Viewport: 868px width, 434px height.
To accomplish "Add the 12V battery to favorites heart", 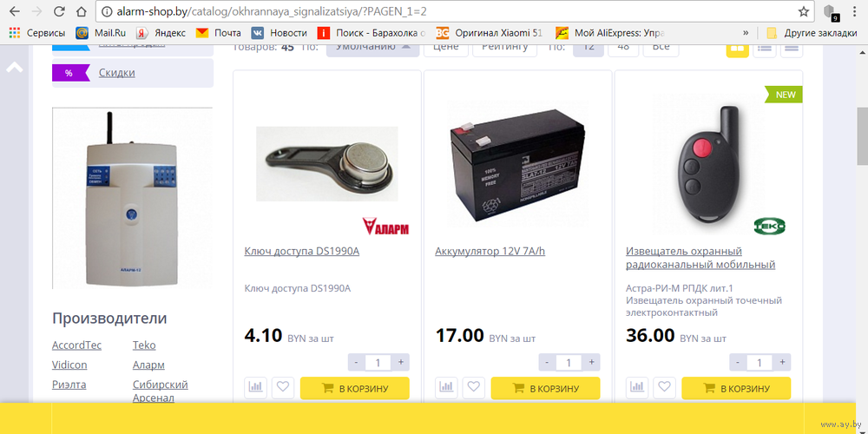I will tap(474, 387).
